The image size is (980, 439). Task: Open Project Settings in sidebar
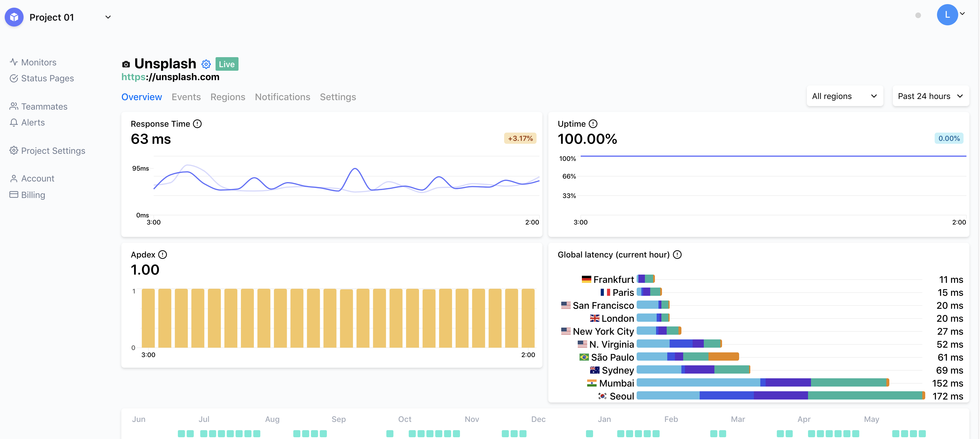click(x=53, y=150)
